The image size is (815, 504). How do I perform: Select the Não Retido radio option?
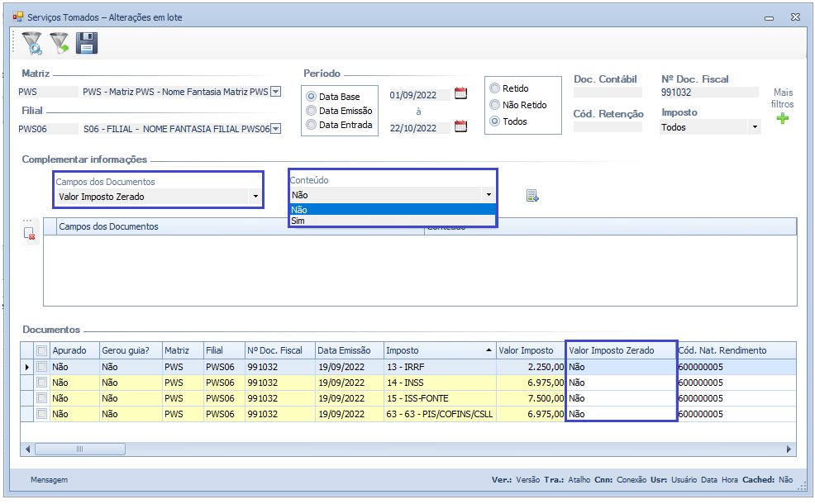point(495,105)
